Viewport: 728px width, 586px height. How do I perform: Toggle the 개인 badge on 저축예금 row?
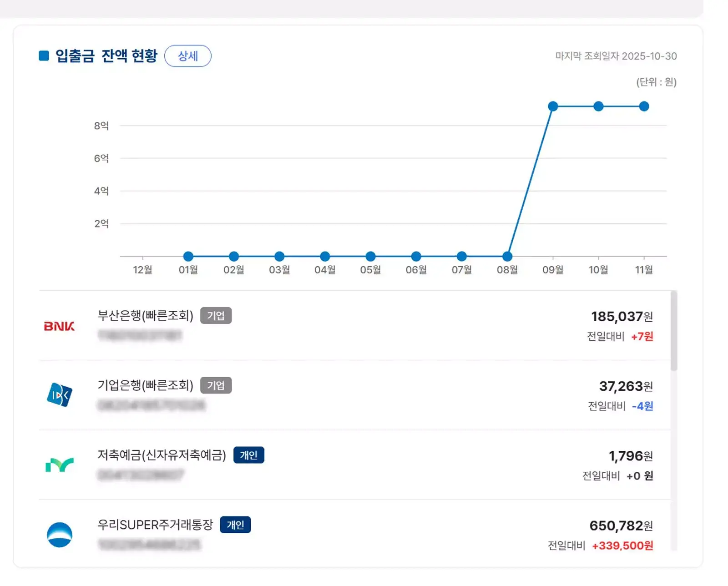[248, 455]
